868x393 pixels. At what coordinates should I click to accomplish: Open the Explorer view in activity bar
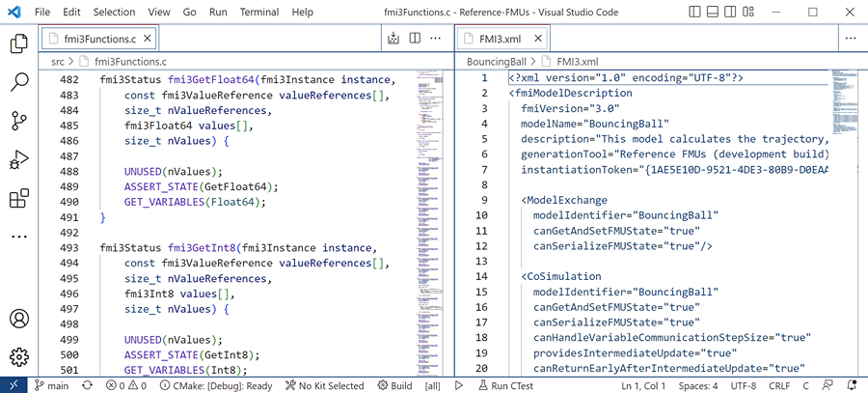tap(19, 43)
